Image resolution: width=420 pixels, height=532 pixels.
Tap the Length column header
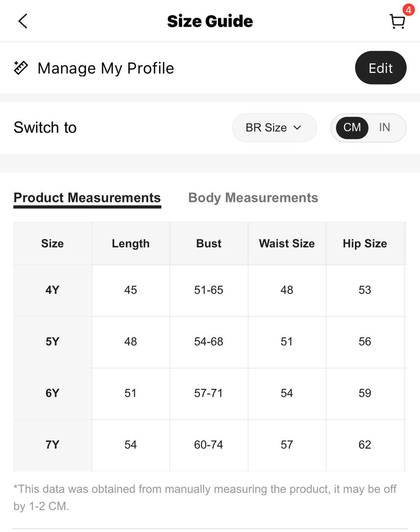(130, 244)
